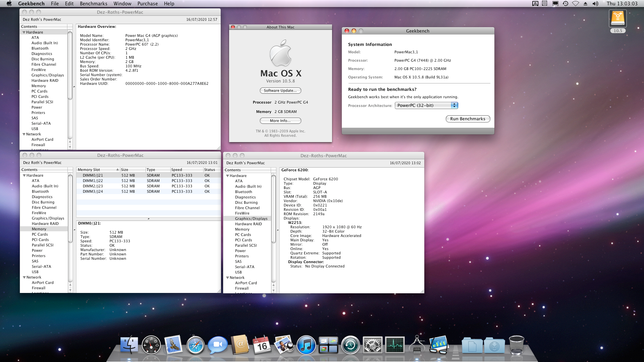Open AirPort status menu in menu bar
The image size is (644, 362).
click(x=575, y=4)
